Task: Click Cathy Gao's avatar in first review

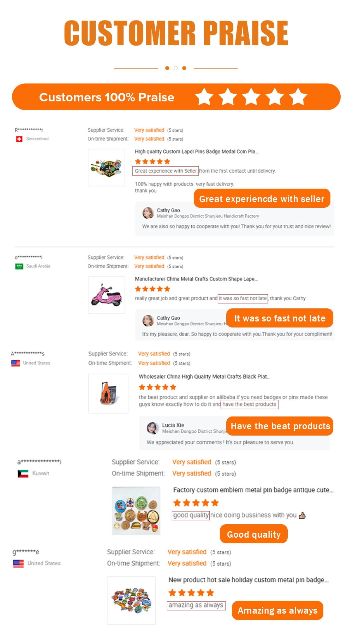Action: pos(148,213)
